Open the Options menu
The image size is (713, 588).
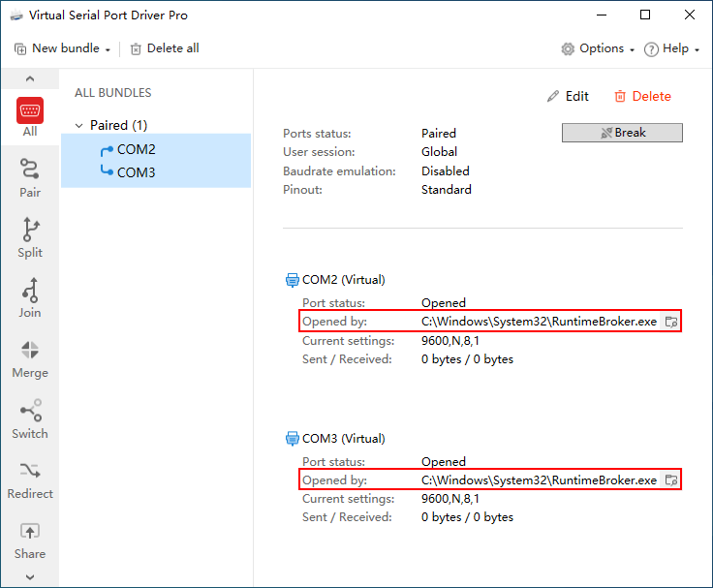click(x=598, y=48)
